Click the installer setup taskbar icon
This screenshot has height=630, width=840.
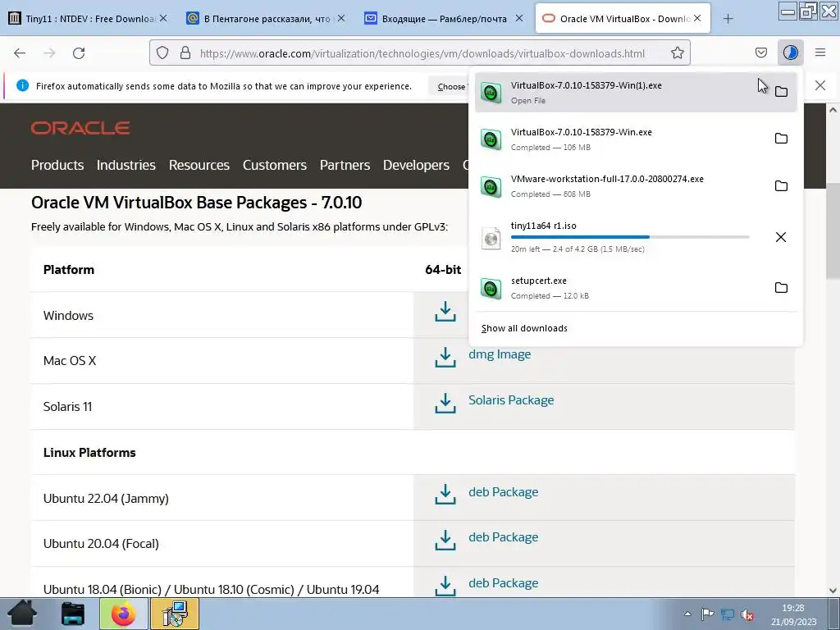(176, 614)
